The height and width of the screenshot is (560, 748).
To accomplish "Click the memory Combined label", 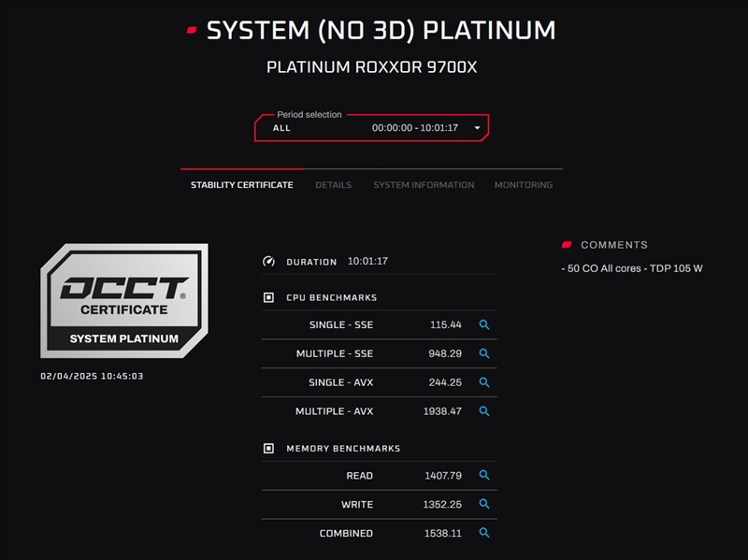I will 346,533.
